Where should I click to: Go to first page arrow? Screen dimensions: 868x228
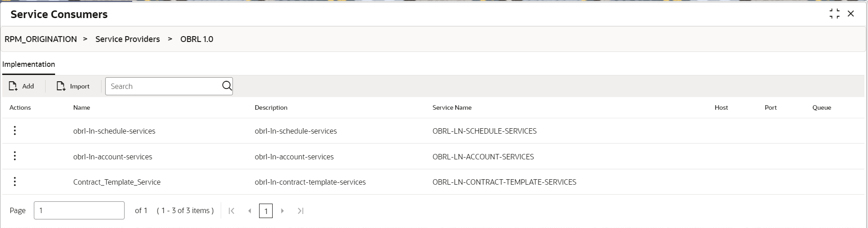pos(232,211)
